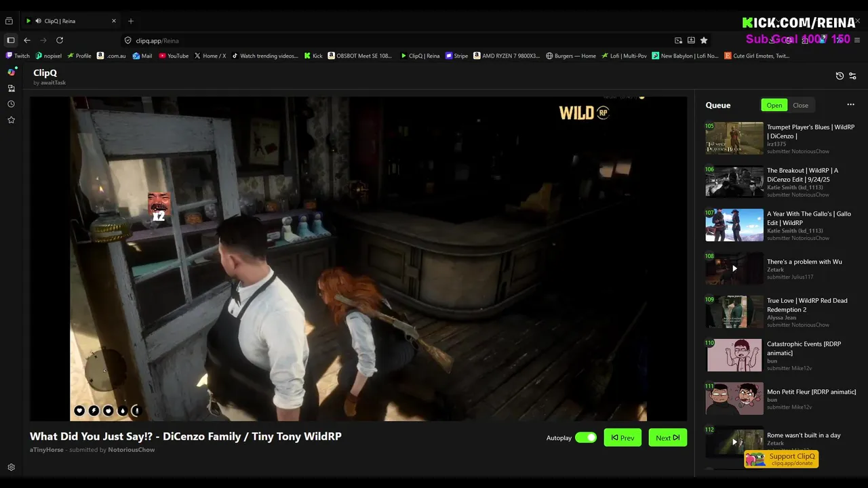
Task: Open Profile bookmark
Action: (79, 56)
